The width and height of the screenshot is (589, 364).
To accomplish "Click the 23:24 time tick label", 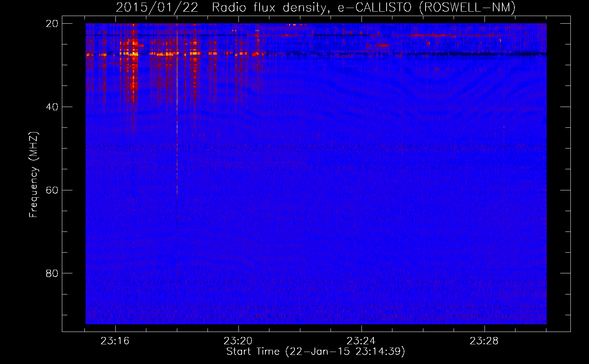I will point(361,341).
